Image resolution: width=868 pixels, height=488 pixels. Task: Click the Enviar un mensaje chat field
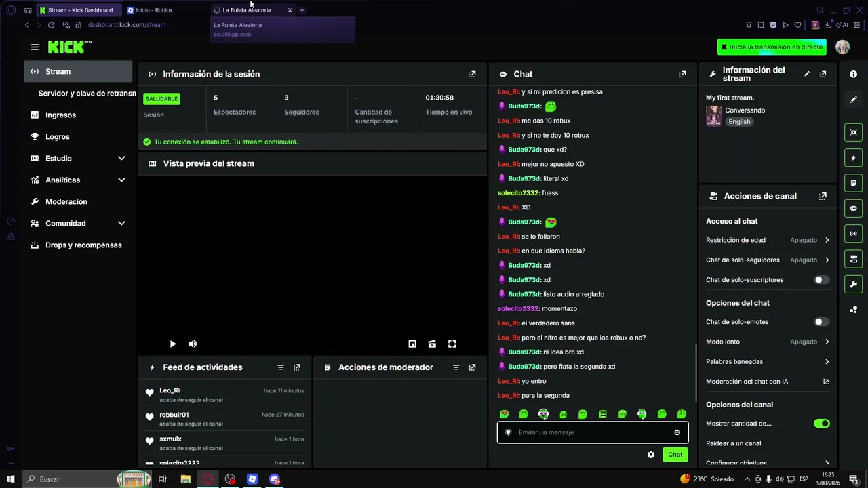point(593,432)
